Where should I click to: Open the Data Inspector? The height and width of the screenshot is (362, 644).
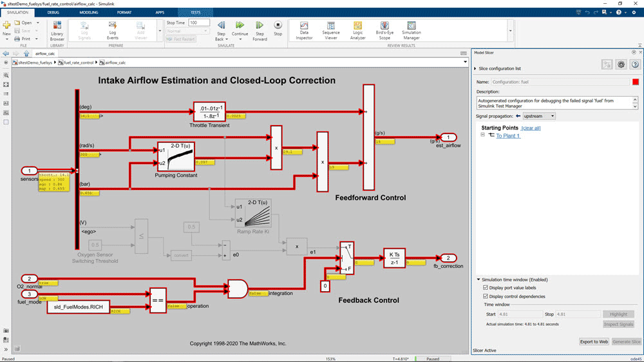[304, 28]
